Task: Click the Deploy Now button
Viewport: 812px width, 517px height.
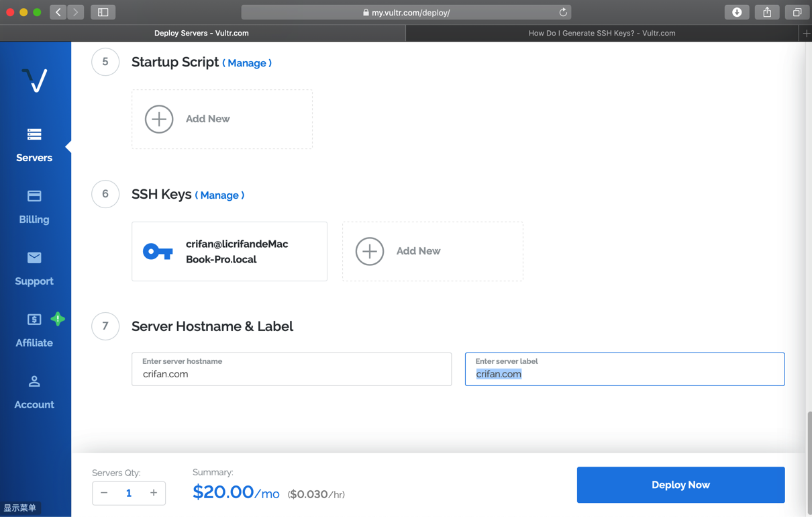Action: (x=680, y=485)
